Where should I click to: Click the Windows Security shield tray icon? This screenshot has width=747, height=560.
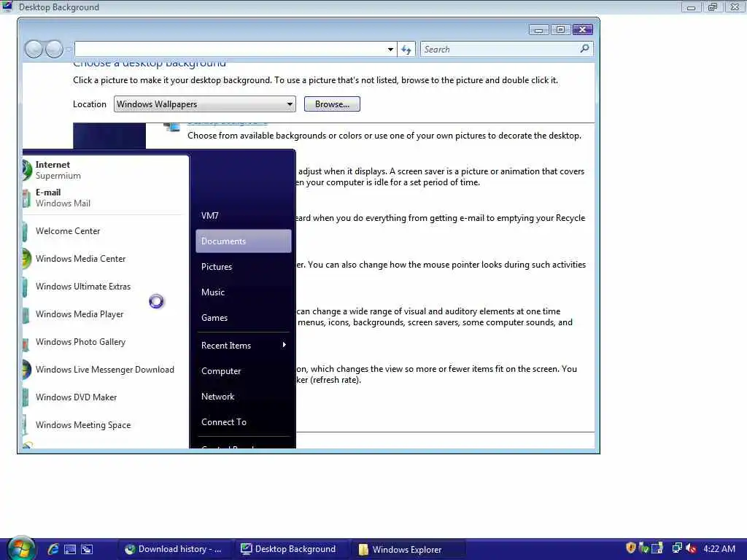coord(631,548)
